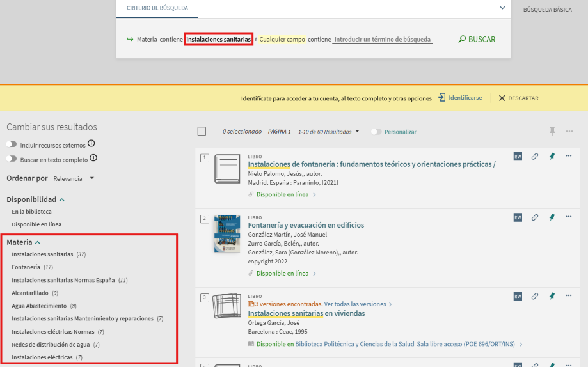Viewport: 588px width, 367px height.
Task: Click the Fontanería y evacuación cover thumbnail
Action: click(227, 233)
